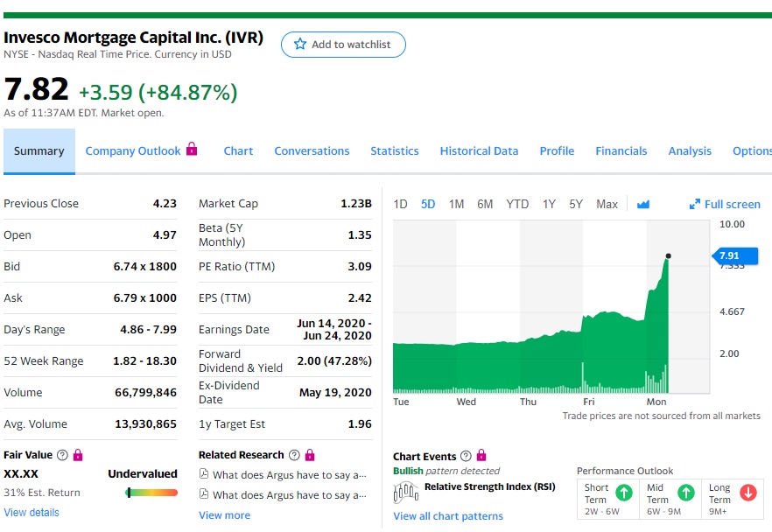Click Forward Dividend yield 2.00 (47.28%)
Screen dimensions: 772x532
334,360
